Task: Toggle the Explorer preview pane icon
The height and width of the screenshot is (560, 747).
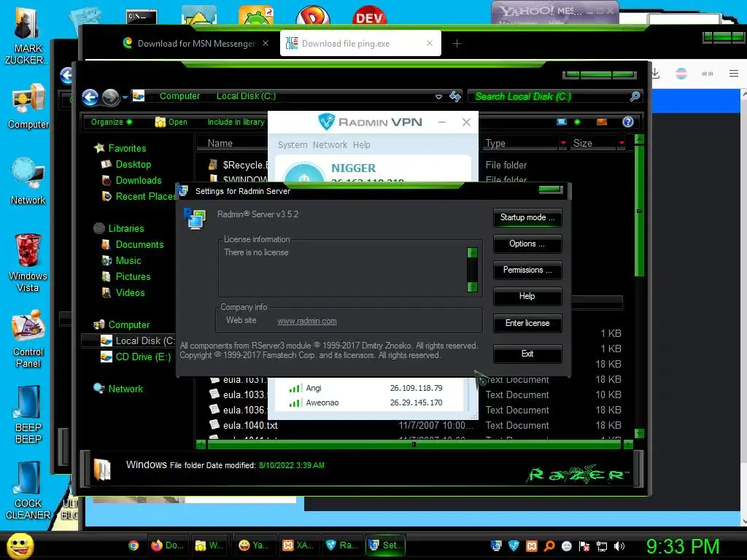Action: (602, 122)
